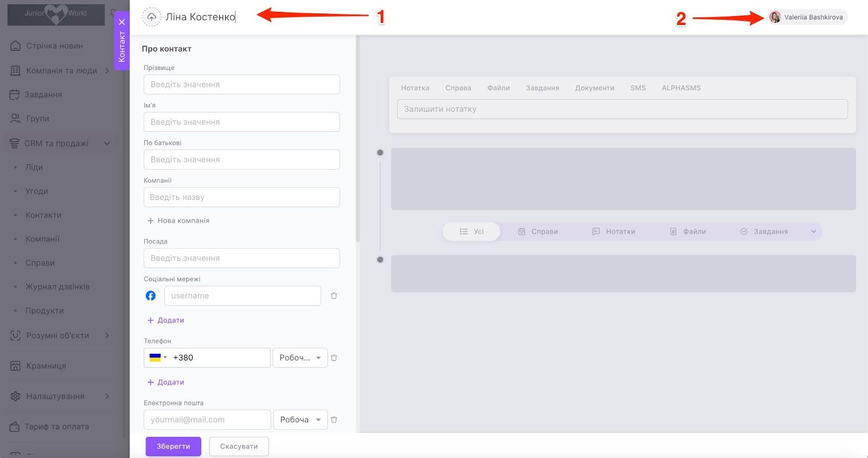Focus the Прізвище input field
868x458 pixels.
242,85
